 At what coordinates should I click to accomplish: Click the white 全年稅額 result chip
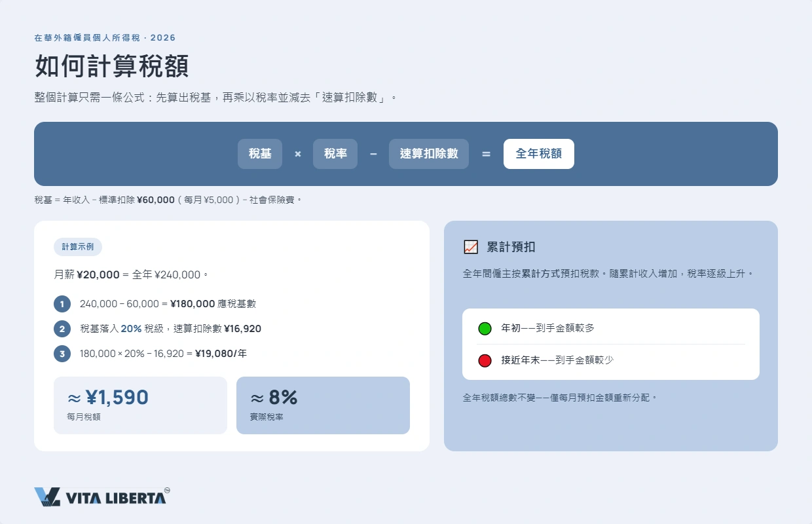tap(539, 154)
